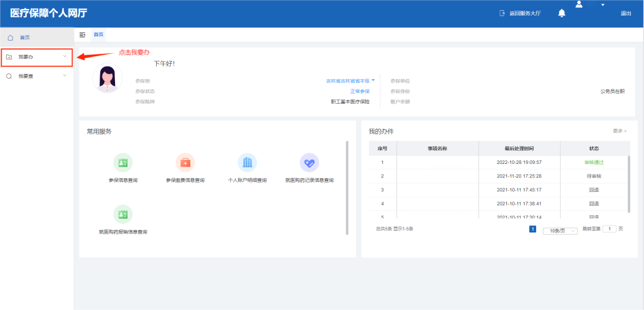
Task: Click the user avatar icon in header
Action: click(x=578, y=5)
